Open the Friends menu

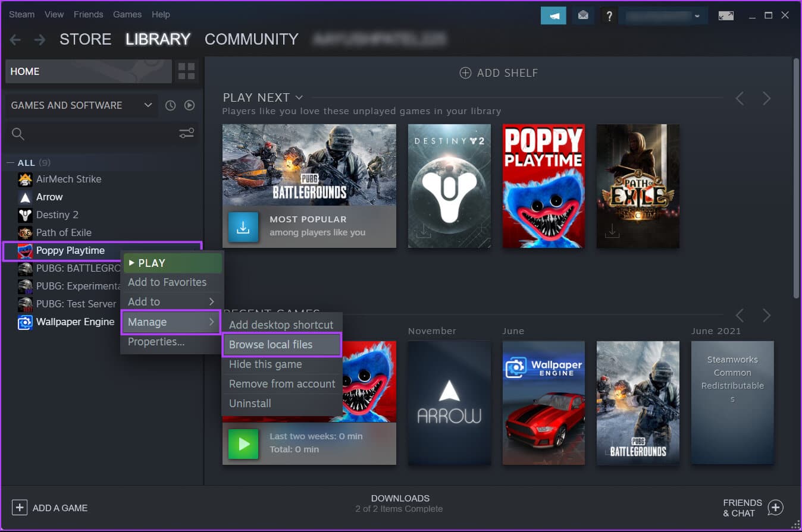(x=88, y=14)
